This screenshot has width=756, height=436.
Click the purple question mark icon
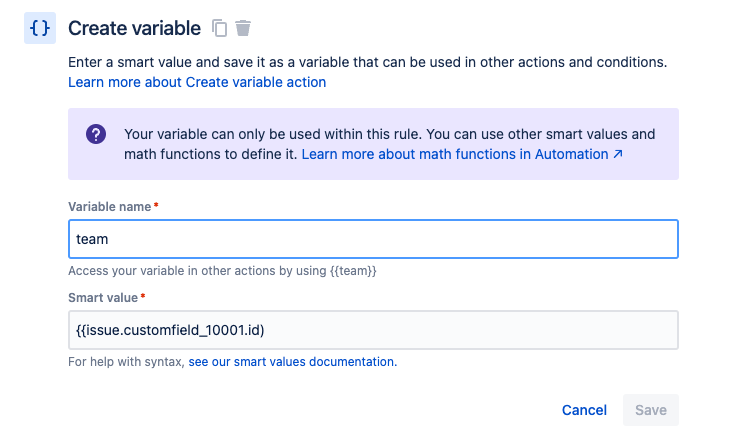96,134
